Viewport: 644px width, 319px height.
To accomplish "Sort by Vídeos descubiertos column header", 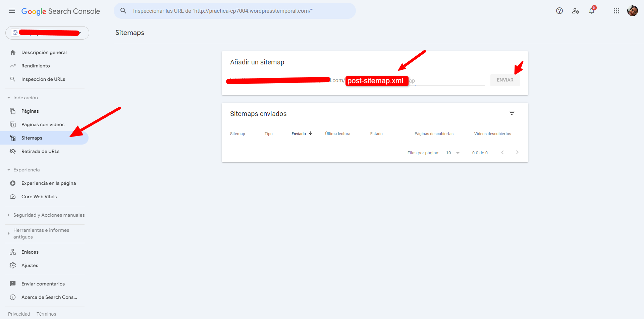I will click(492, 134).
